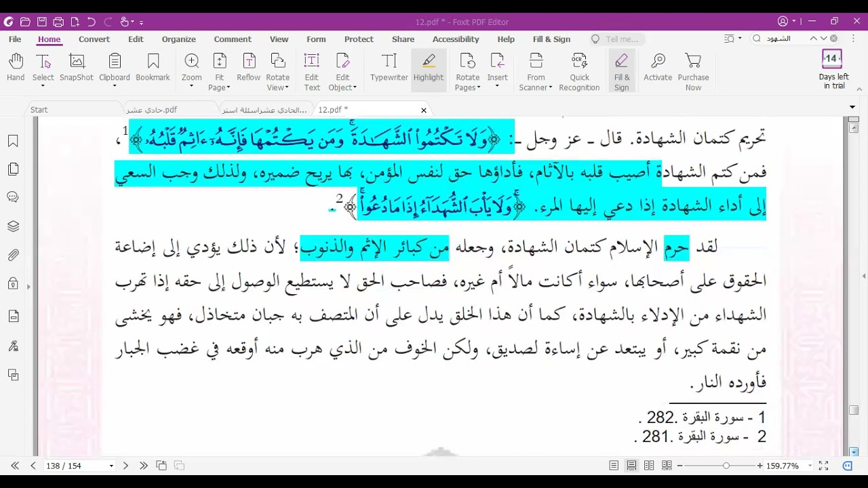Find next search result arrow

[823, 39]
